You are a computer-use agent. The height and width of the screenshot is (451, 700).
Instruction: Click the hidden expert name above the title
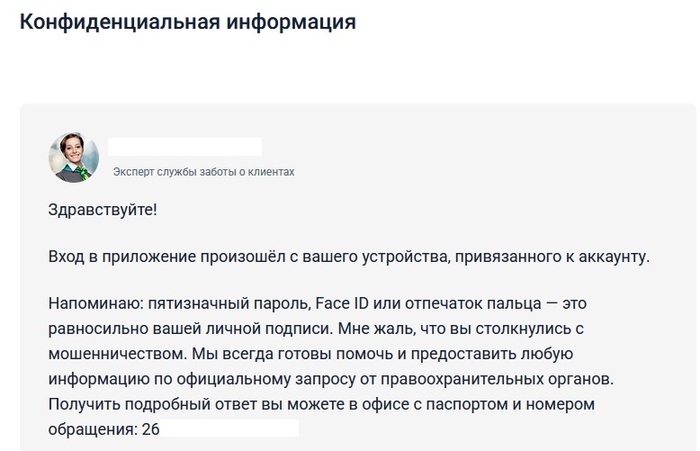click(185, 147)
